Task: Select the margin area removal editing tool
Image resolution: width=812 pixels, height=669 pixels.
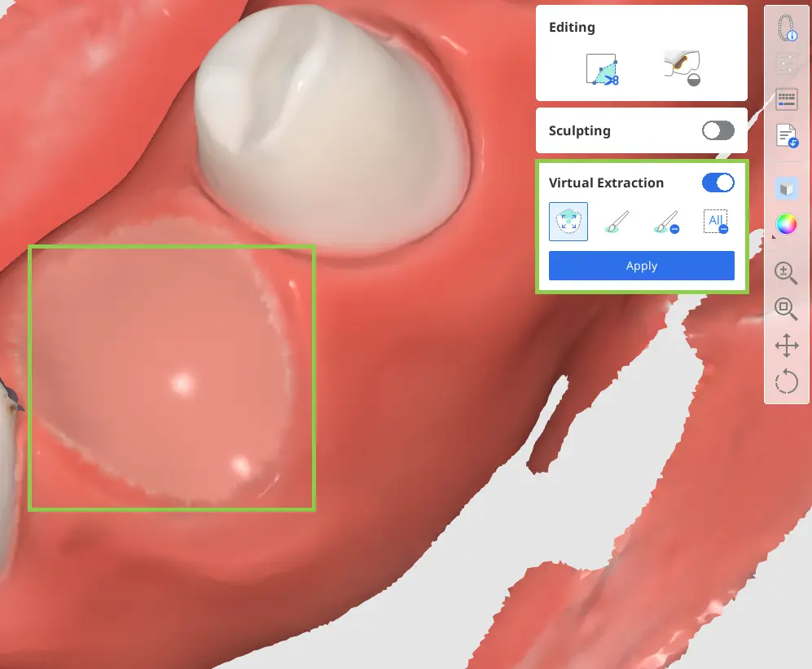Action: 683,68
